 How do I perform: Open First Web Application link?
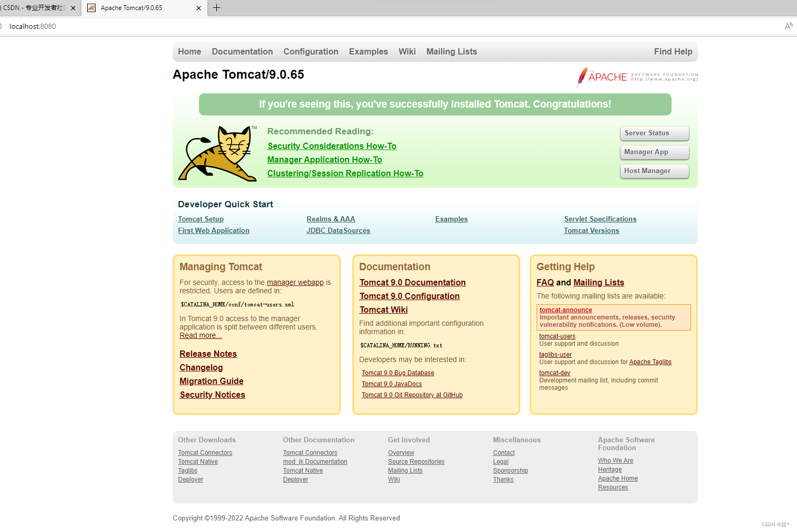tap(214, 230)
